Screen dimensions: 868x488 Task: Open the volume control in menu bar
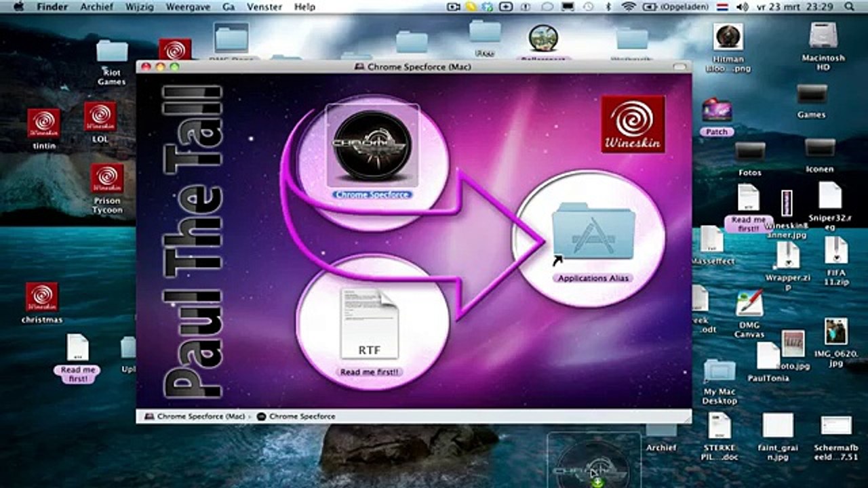(x=743, y=7)
